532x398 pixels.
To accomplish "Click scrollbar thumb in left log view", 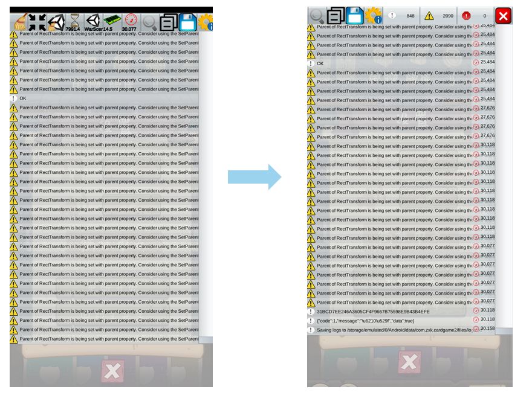I will pos(206,340).
